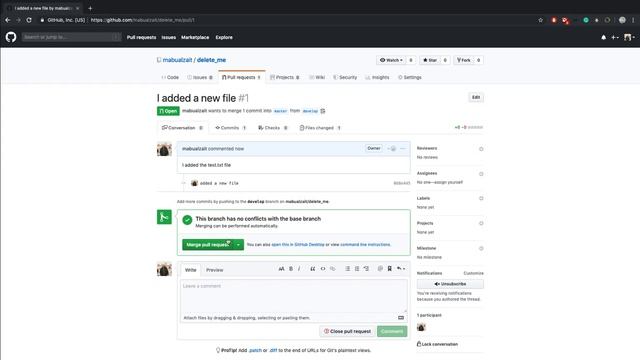The height and width of the screenshot is (360, 640).
Task: Insert a link in comment editor
Action: click(333, 269)
